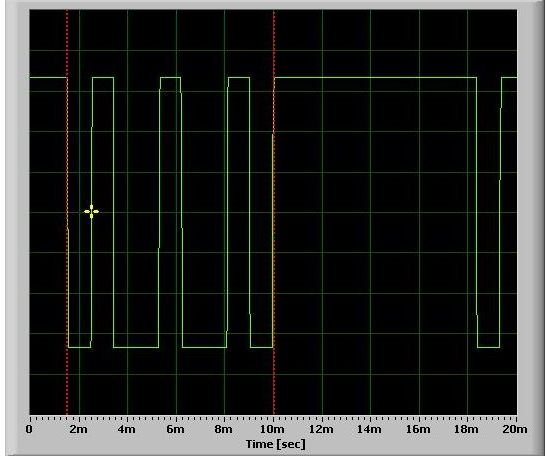Click the 14m tick label on the time axis
The width and height of the screenshot is (548, 456).
click(369, 429)
